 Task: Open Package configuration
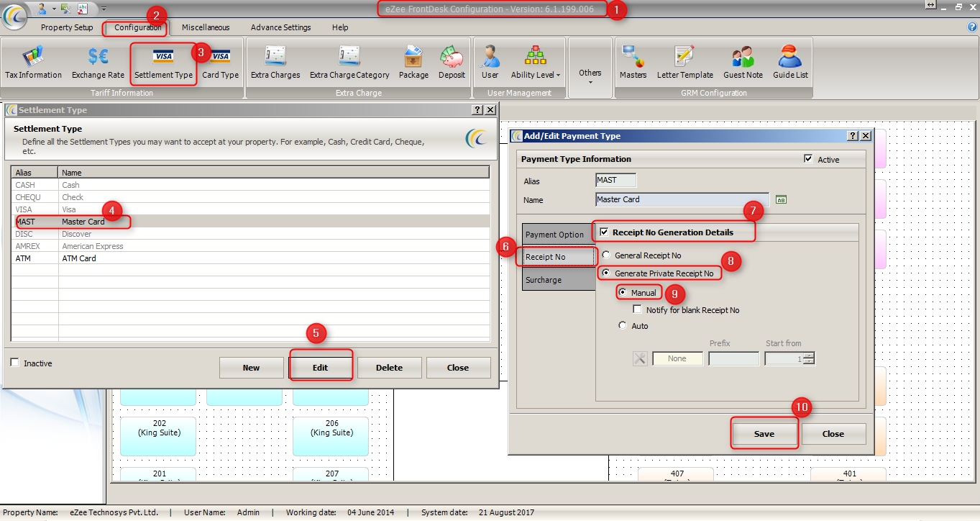413,63
